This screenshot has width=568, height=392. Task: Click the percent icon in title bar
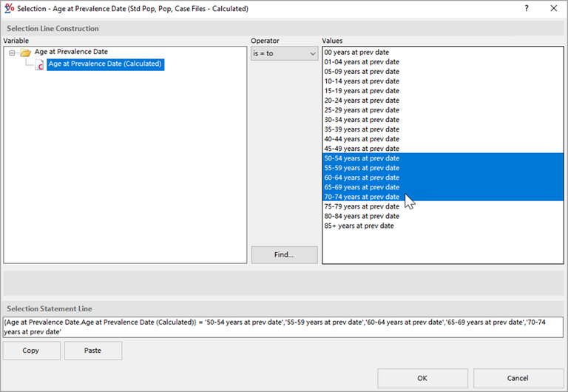point(10,9)
